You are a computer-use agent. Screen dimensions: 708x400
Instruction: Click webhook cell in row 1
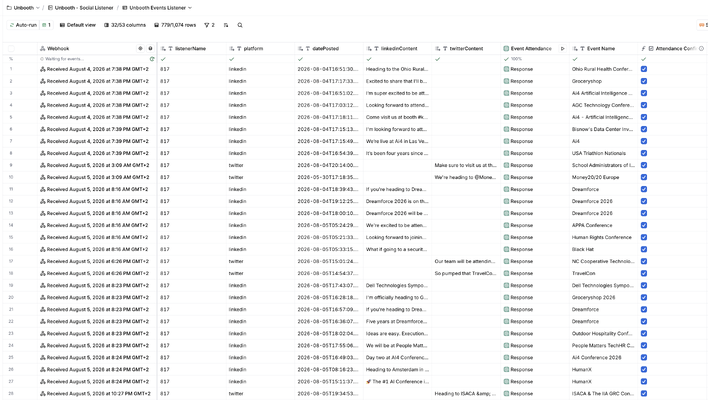(x=97, y=69)
